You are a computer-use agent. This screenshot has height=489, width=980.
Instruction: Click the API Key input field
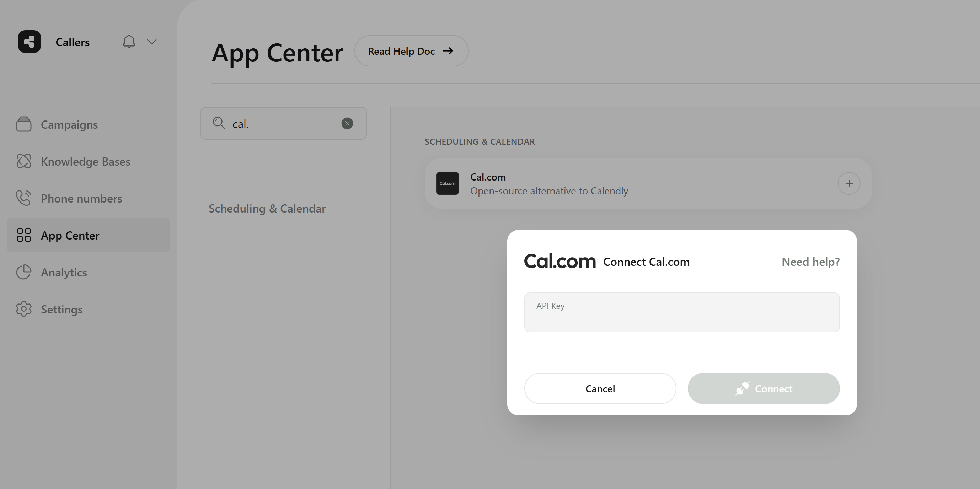pos(681,312)
